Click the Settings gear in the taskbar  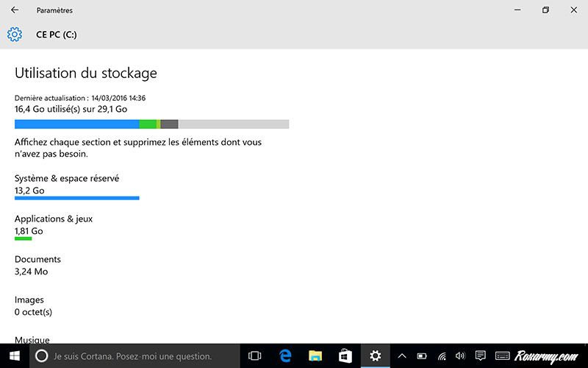pos(375,355)
